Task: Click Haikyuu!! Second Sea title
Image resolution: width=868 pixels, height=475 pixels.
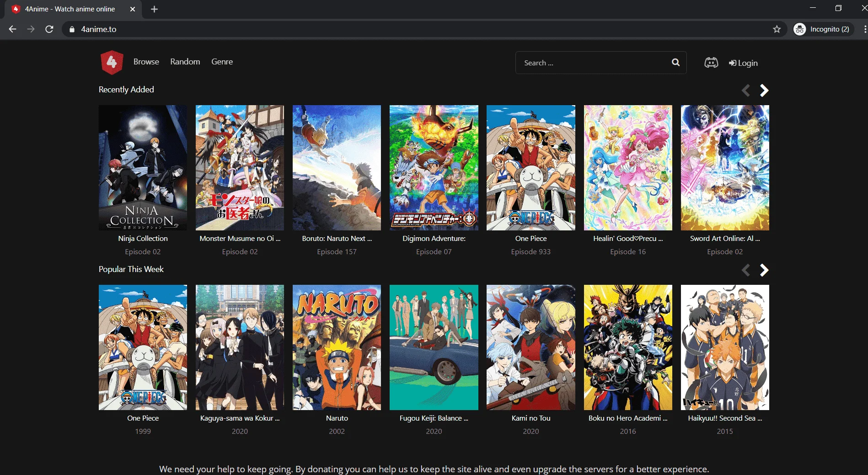Action: pos(725,418)
